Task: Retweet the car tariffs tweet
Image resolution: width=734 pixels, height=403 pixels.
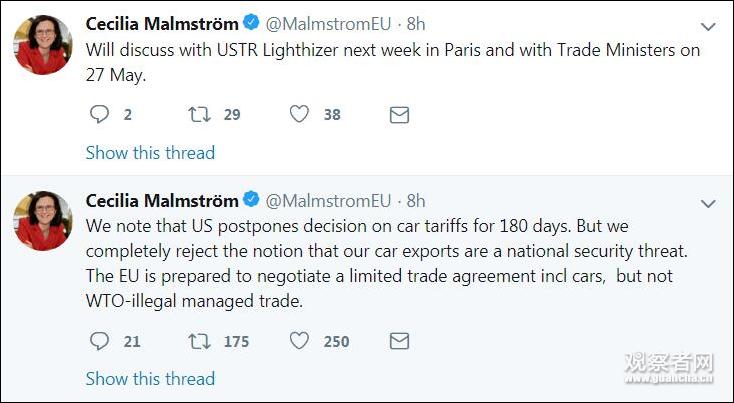Action: (x=200, y=341)
